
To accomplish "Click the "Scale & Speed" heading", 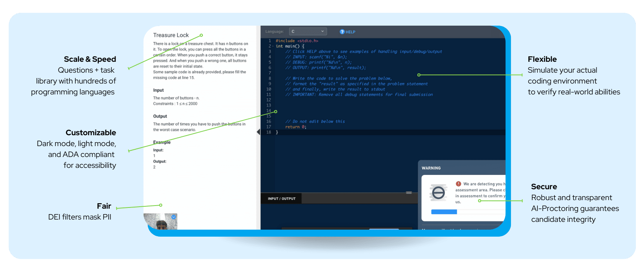I will [x=90, y=59].
